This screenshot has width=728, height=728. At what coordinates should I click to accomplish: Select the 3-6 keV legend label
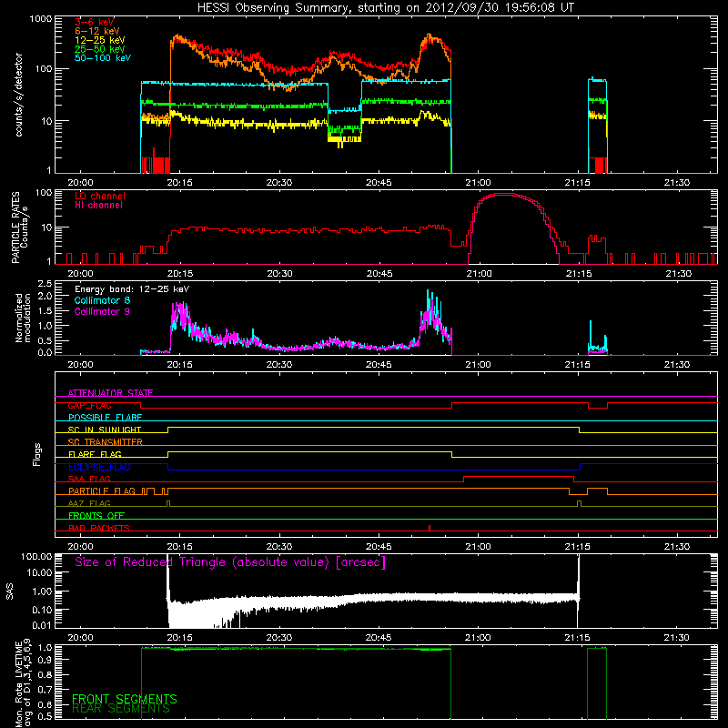click(95, 22)
